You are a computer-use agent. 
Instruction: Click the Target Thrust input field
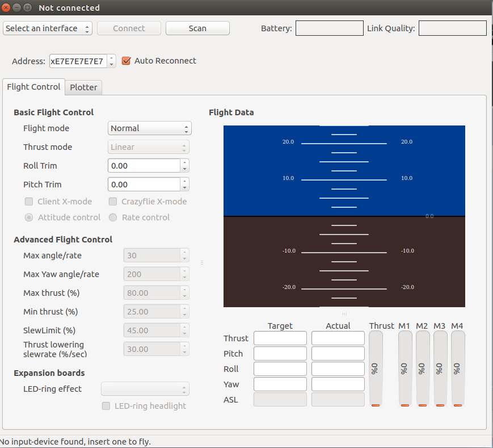[280, 338]
